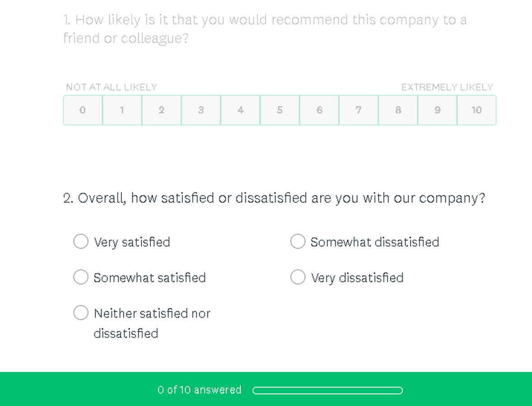This screenshot has height=406, width=532.
Task: Choose rating 1 on the likelihood scale
Action: tap(122, 110)
